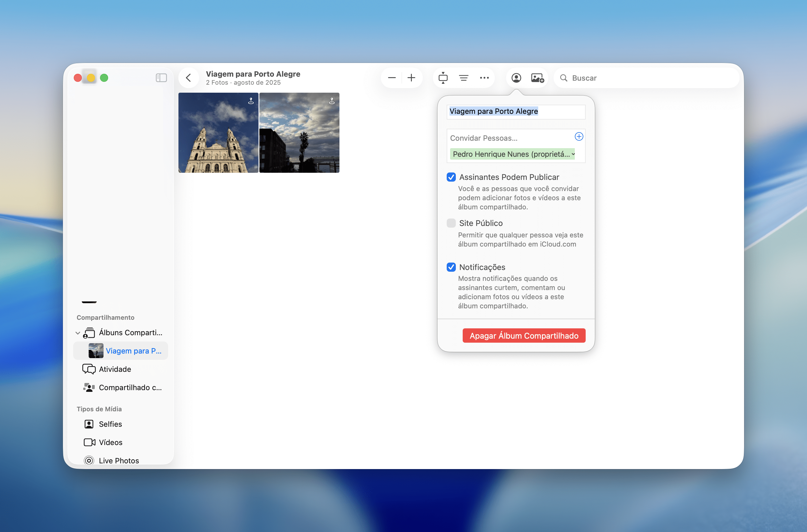The height and width of the screenshot is (532, 807).
Task: Click the blue plus to add contact
Action: point(579,136)
